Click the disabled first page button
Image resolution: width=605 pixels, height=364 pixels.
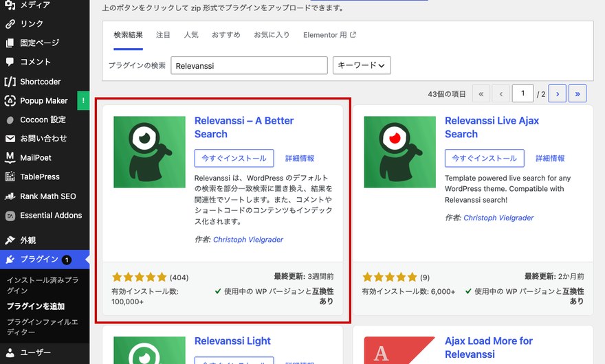481,93
